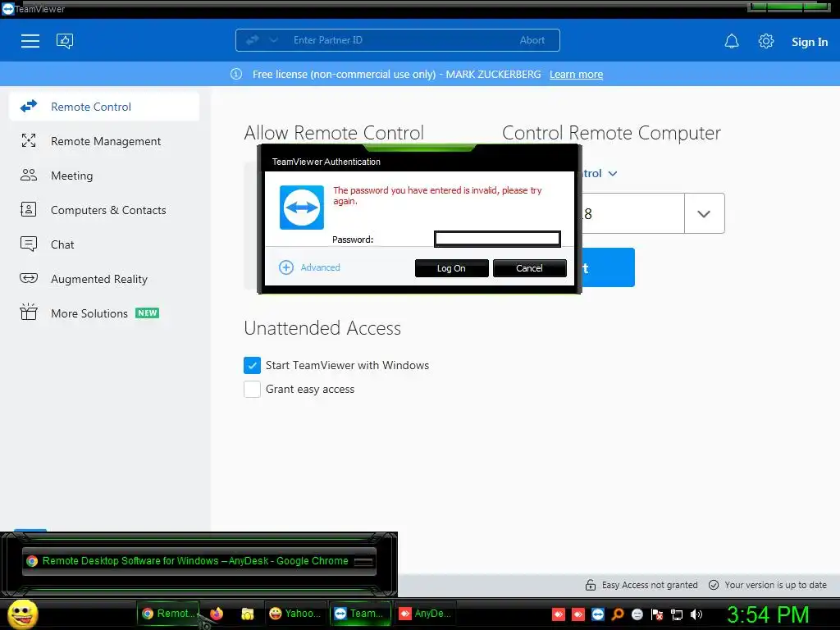Click the Unattended Access heading
Image resolution: width=840 pixels, height=630 pixels.
pyautogui.click(x=322, y=328)
